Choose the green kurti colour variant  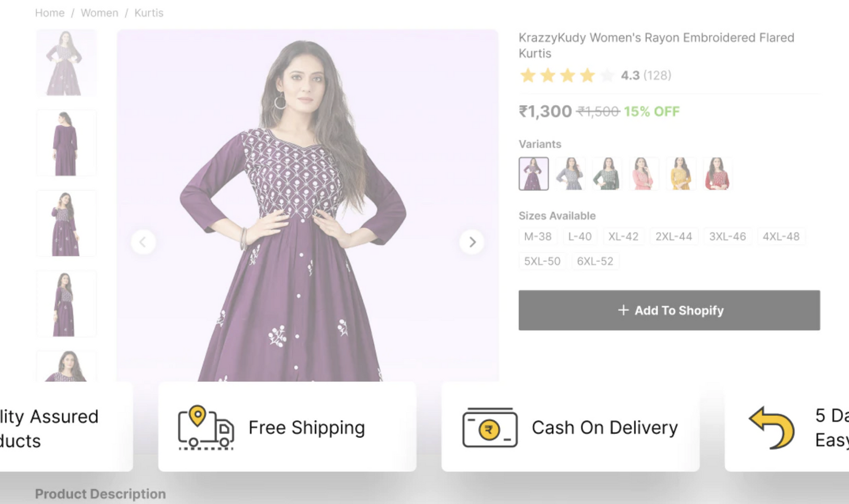607,174
